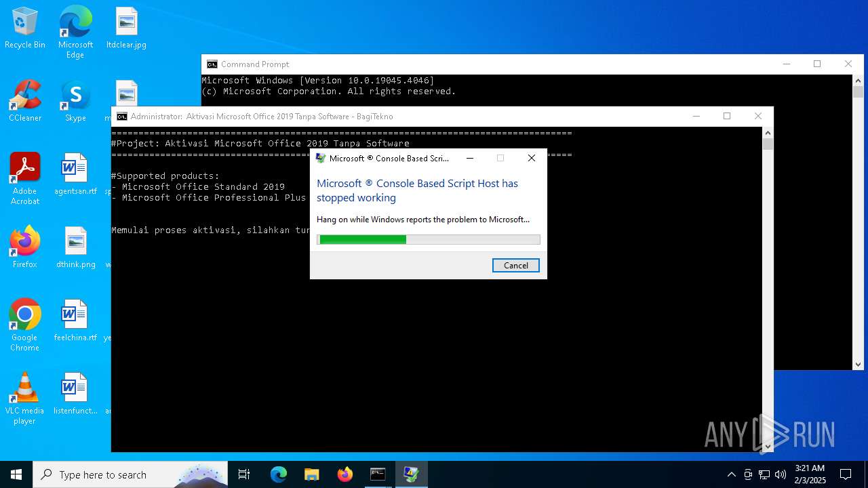This screenshot has width=868, height=488.
Task: Click the green reporting progress bar
Action: click(429, 239)
